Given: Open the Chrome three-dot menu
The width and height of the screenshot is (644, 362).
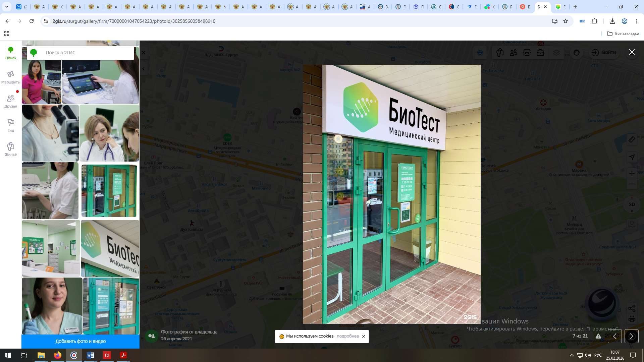Looking at the screenshot, I should (637, 21).
